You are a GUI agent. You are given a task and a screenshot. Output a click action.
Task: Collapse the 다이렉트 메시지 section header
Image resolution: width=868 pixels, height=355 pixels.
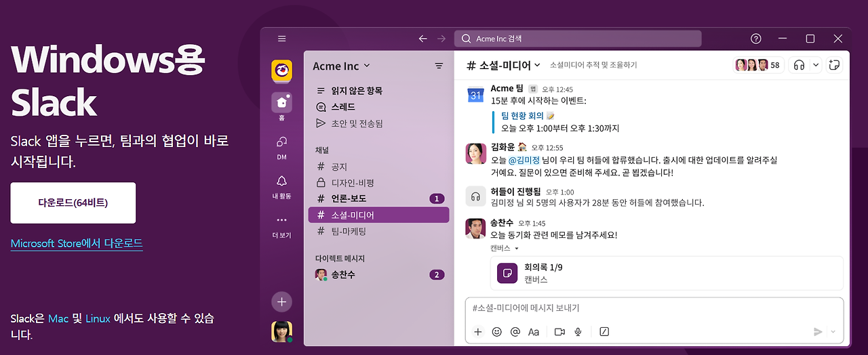(x=340, y=258)
